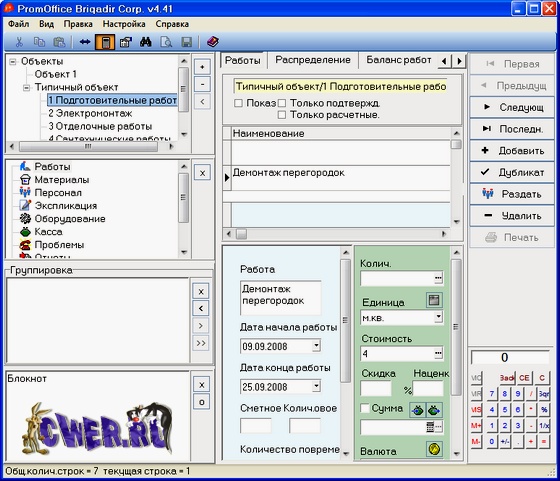Open the Правка menu
This screenshot has height=481, width=560.
[78, 24]
